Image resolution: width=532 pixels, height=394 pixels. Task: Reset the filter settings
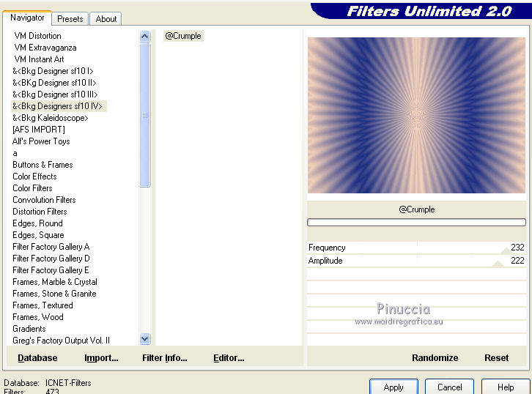coord(496,358)
